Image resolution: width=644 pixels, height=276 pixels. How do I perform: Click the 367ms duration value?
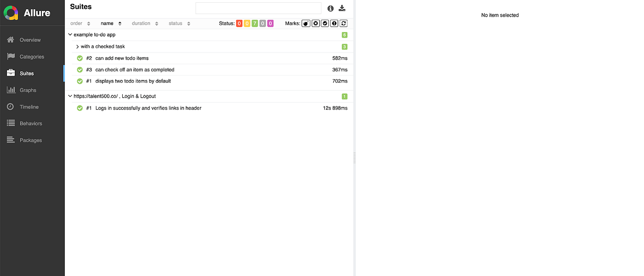coord(340,70)
